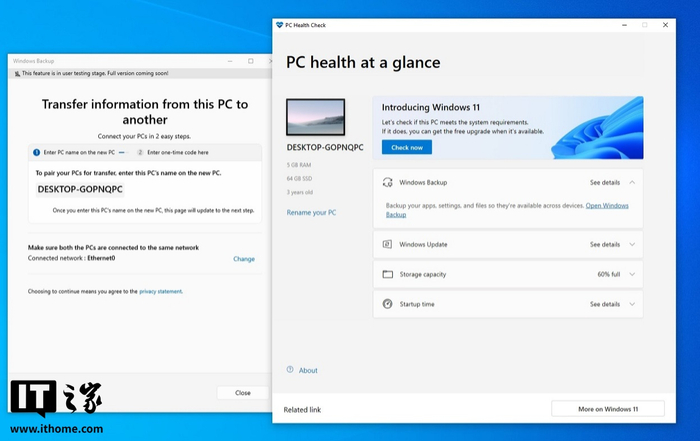This screenshot has height=441, width=700.
Task: Open the About link
Action: 308,370
